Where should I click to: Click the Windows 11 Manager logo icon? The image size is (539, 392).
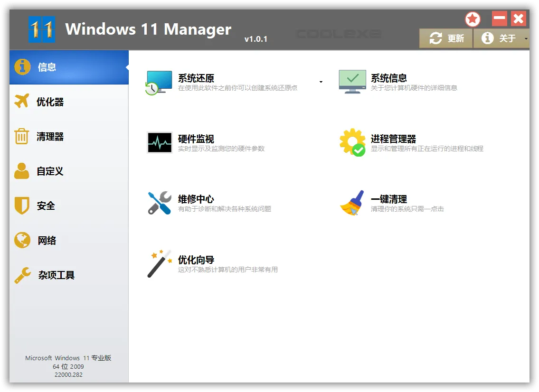(42, 29)
